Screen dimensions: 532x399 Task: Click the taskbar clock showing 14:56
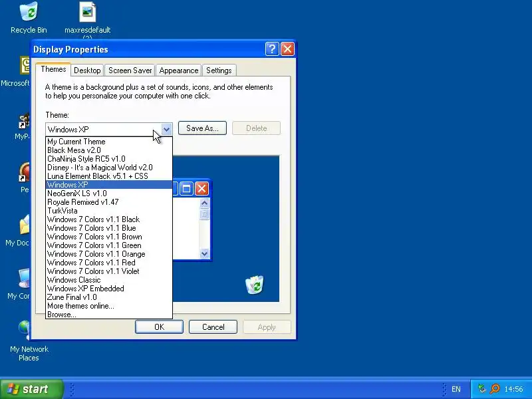(x=513, y=389)
